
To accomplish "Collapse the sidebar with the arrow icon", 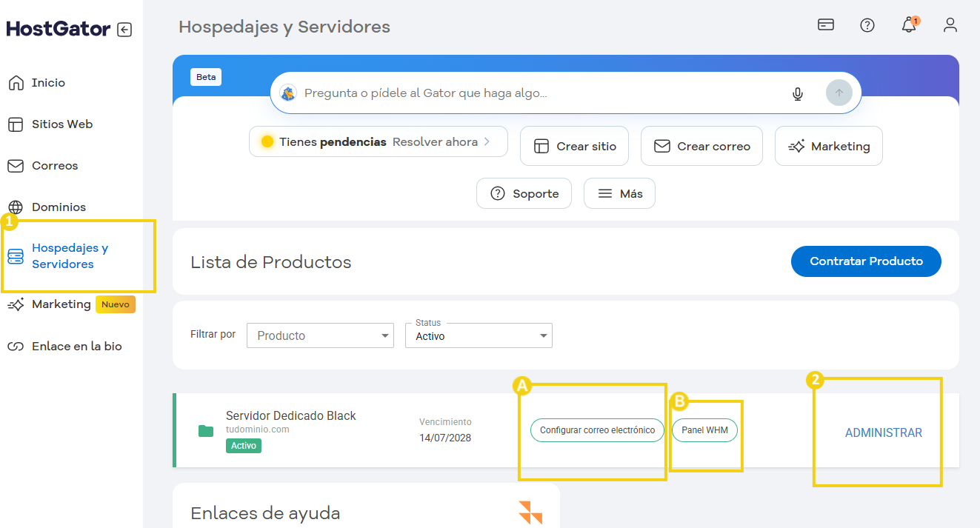I will [x=126, y=28].
